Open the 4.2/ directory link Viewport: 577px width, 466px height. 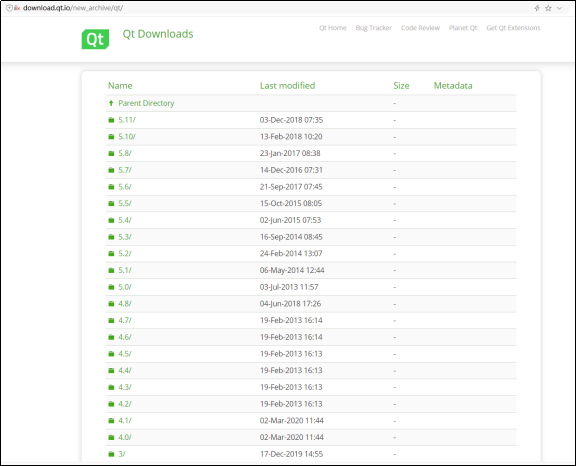125,404
